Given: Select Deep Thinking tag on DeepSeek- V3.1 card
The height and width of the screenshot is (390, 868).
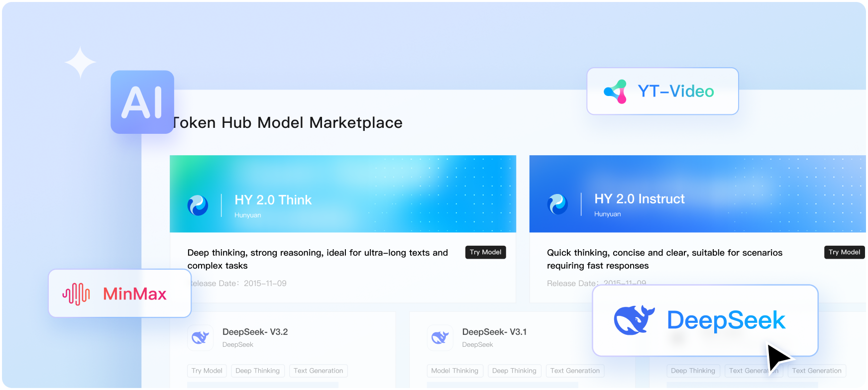Looking at the screenshot, I should (x=515, y=371).
